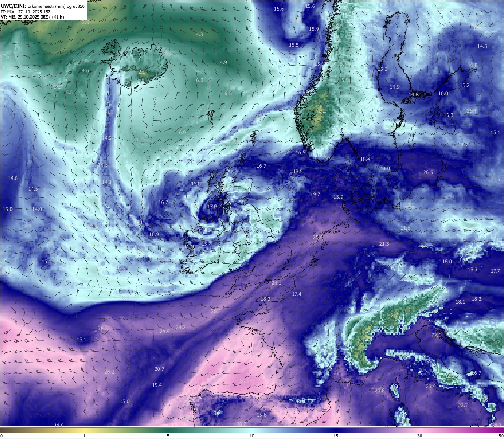504x439 pixels.
Task: Click the 18.5 value in the North Sea
Action: coord(298,171)
